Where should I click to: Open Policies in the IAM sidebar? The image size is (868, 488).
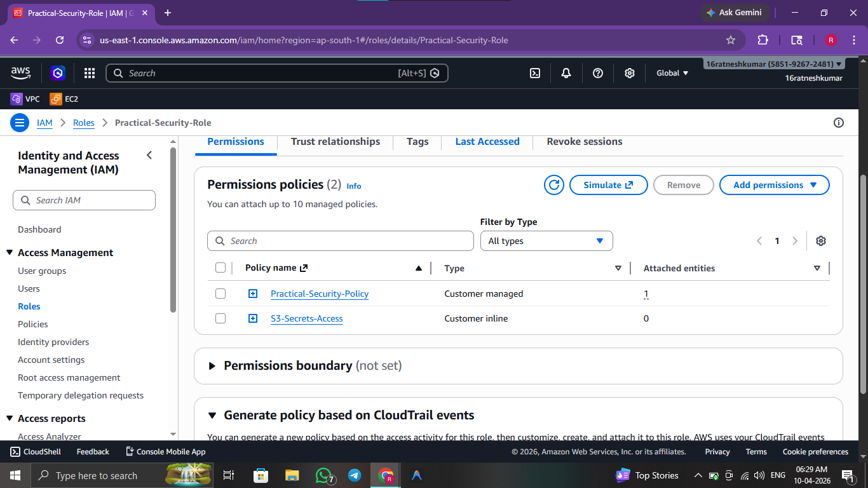tap(33, 324)
